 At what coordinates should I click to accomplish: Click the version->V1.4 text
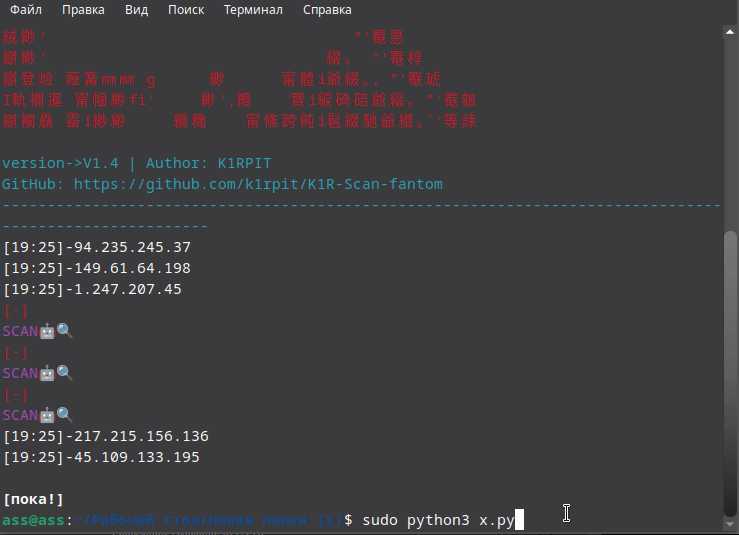(x=60, y=163)
